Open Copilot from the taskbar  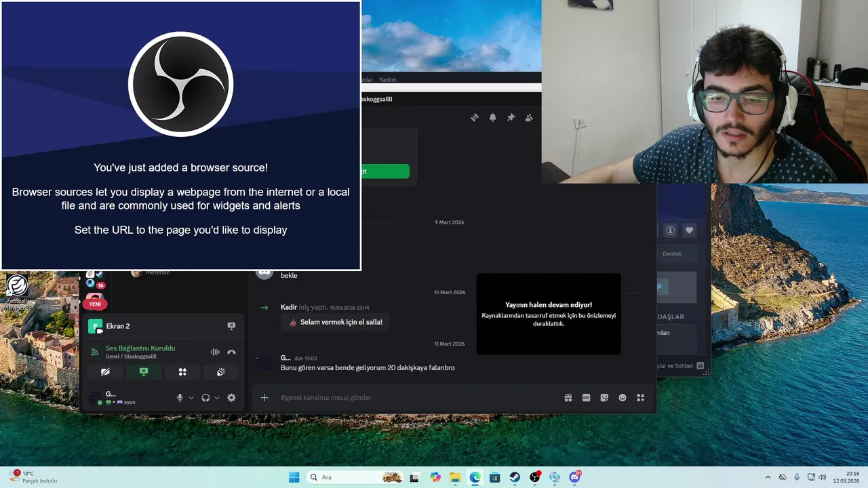pyautogui.click(x=435, y=477)
